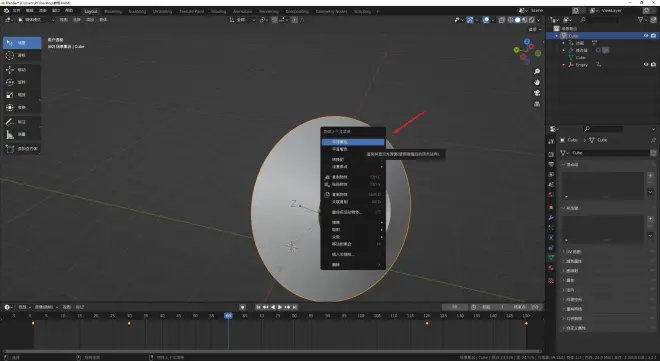The height and width of the screenshot is (361, 660).
Task: Switch to the Shading workspace tab
Action: pyautogui.click(x=218, y=11)
